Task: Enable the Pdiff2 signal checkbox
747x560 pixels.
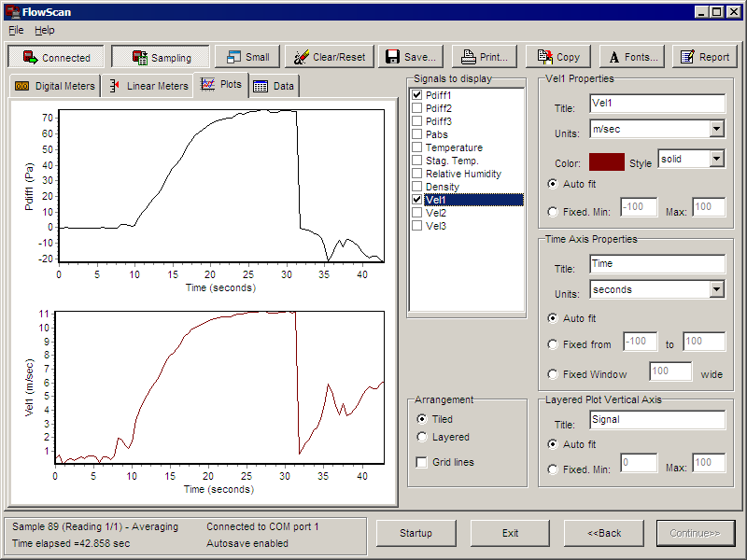Action: pyautogui.click(x=417, y=108)
